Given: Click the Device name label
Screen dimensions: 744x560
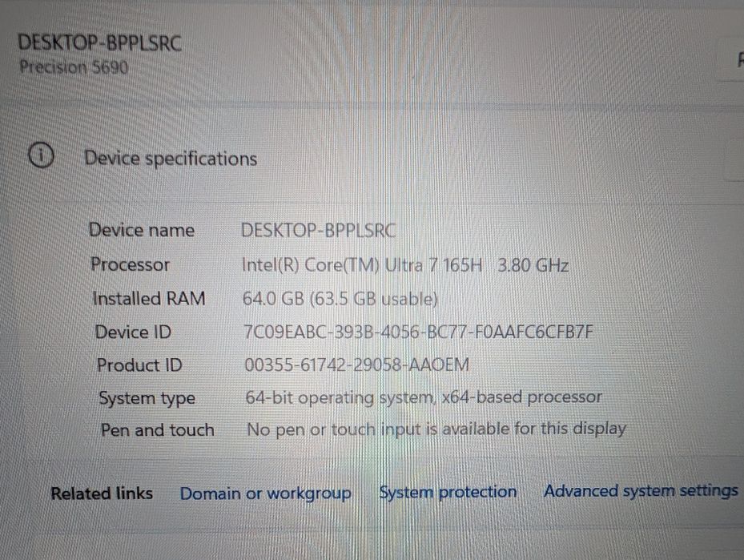Looking at the screenshot, I should (x=142, y=230).
